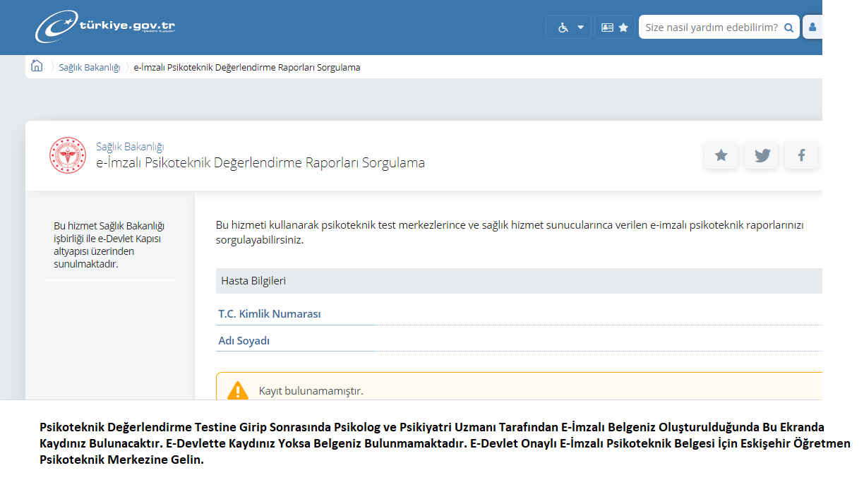The width and height of the screenshot is (864, 504).
Task: Click the orange warning triangle icon
Action: pyautogui.click(x=238, y=390)
